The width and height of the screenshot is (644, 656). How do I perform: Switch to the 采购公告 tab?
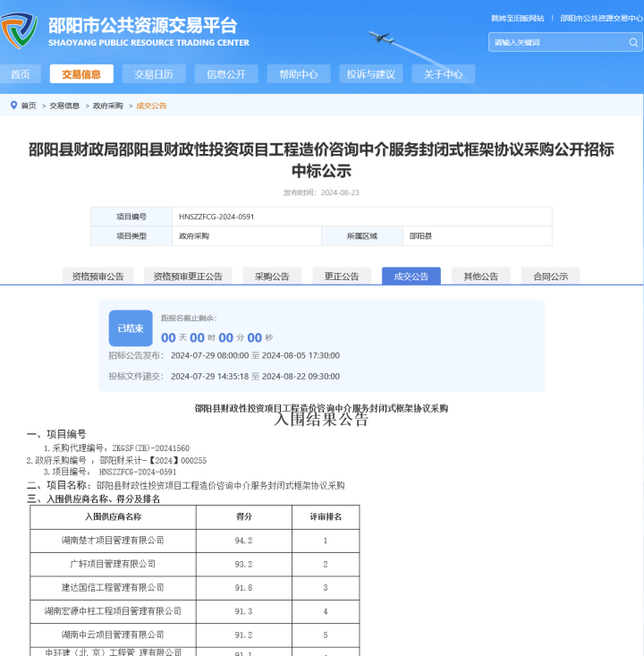point(272,277)
